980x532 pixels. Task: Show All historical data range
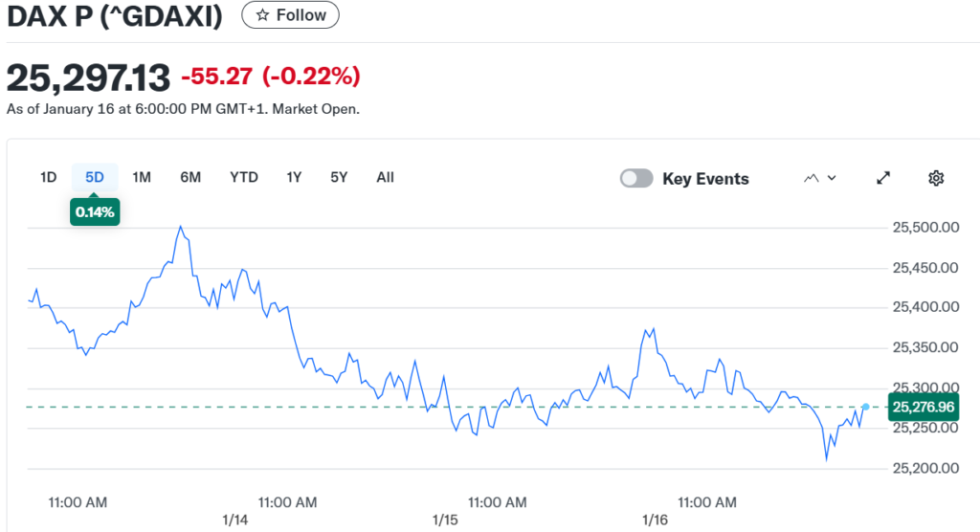[385, 177]
